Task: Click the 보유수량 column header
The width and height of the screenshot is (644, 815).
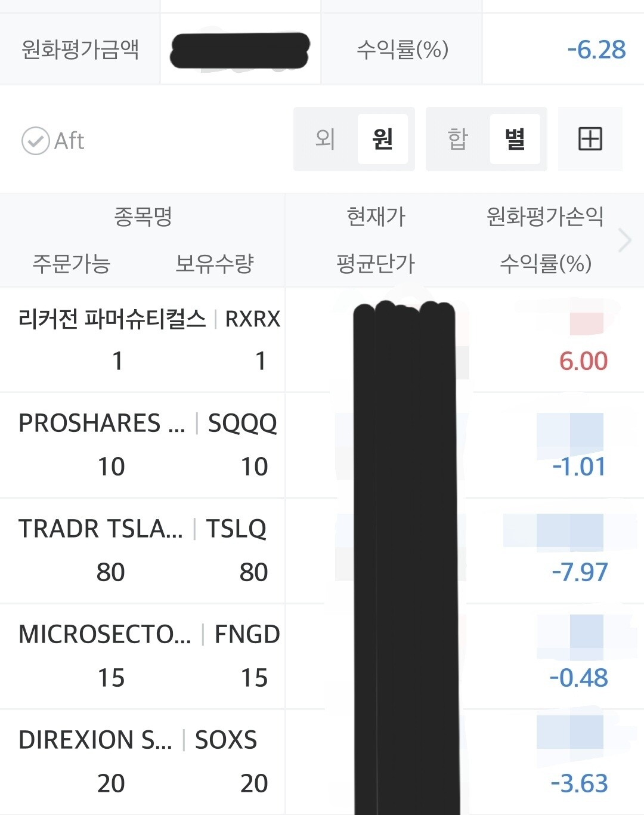Action: coord(215,263)
